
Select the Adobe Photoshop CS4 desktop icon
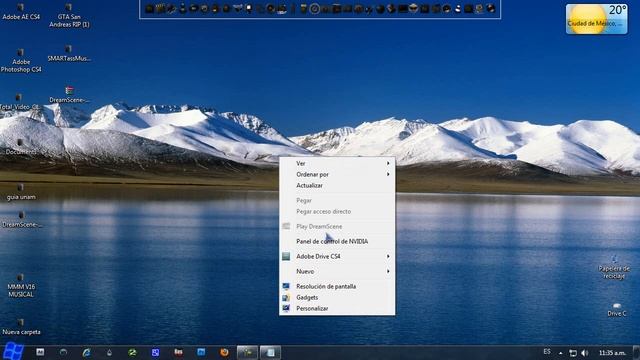[21, 61]
